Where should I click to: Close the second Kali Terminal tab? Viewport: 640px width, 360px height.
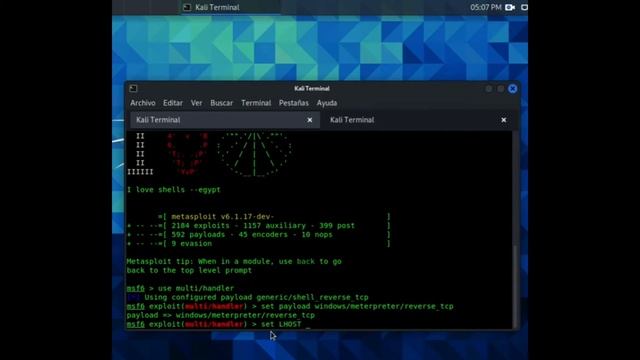tap(504, 120)
